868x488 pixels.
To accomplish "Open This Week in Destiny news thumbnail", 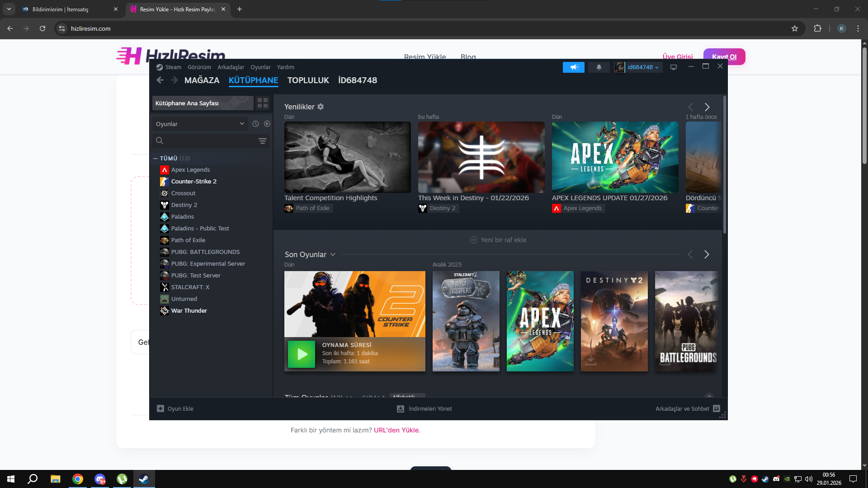I will (481, 157).
